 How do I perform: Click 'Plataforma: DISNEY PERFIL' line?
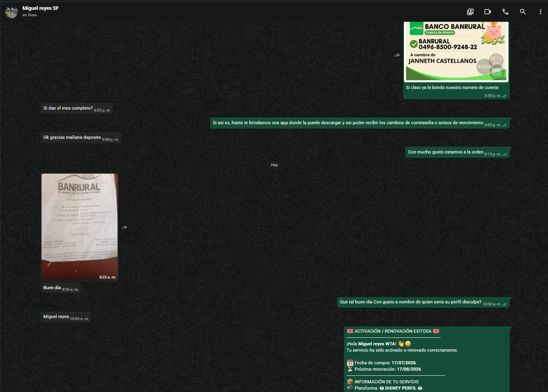(385, 388)
